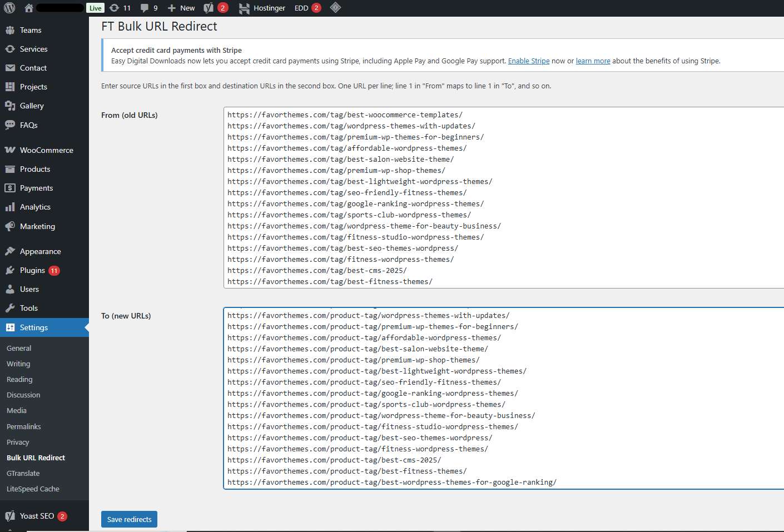The height and width of the screenshot is (532, 784).
Task: Open the EDD admin bar menu
Action: [x=301, y=8]
